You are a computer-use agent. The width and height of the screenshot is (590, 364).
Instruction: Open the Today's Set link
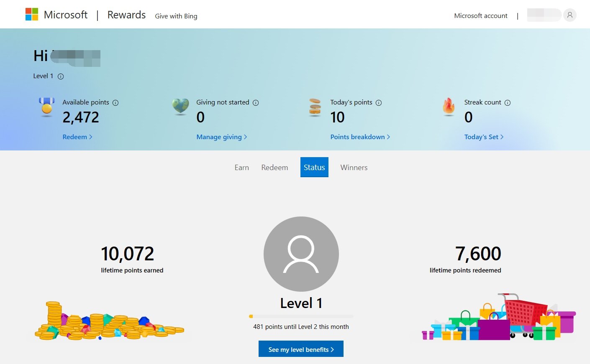(484, 137)
